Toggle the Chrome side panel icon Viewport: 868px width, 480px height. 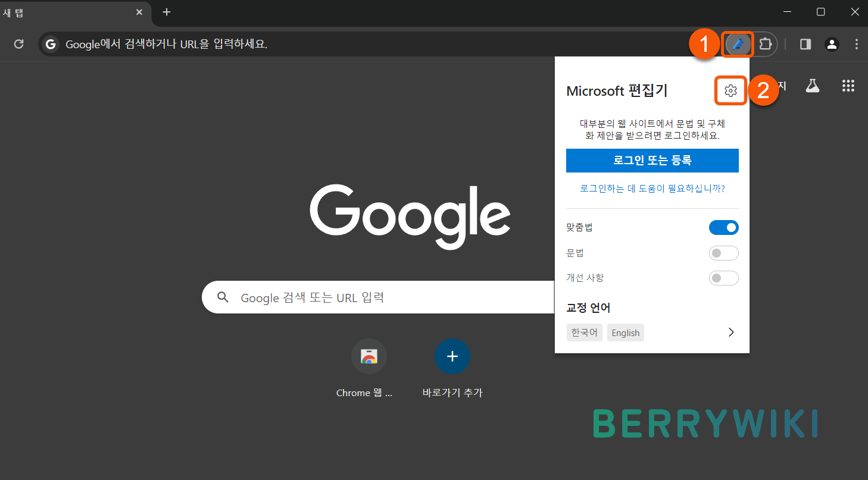coord(805,44)
